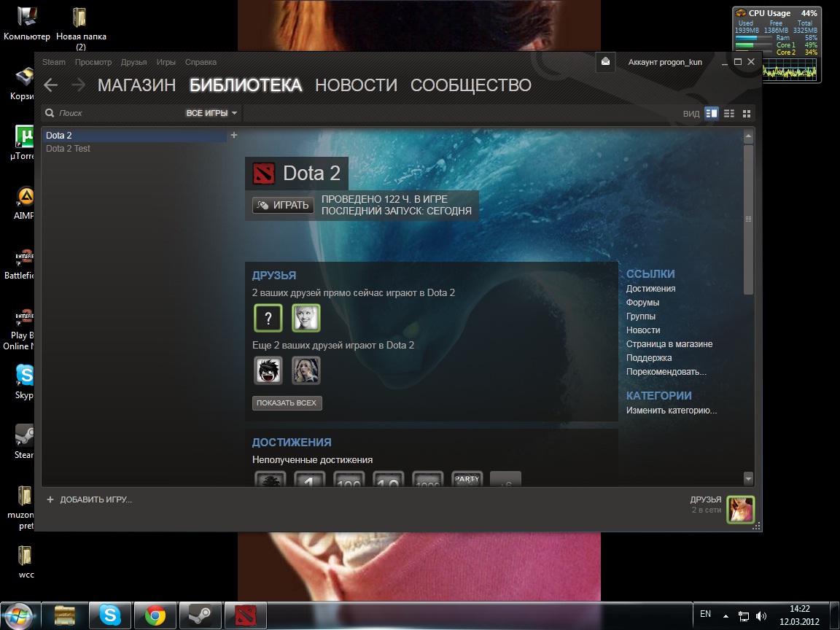The height and width of the screenshot is (630, 840).
Task: Switch to grid view
Action: point(747,113)
